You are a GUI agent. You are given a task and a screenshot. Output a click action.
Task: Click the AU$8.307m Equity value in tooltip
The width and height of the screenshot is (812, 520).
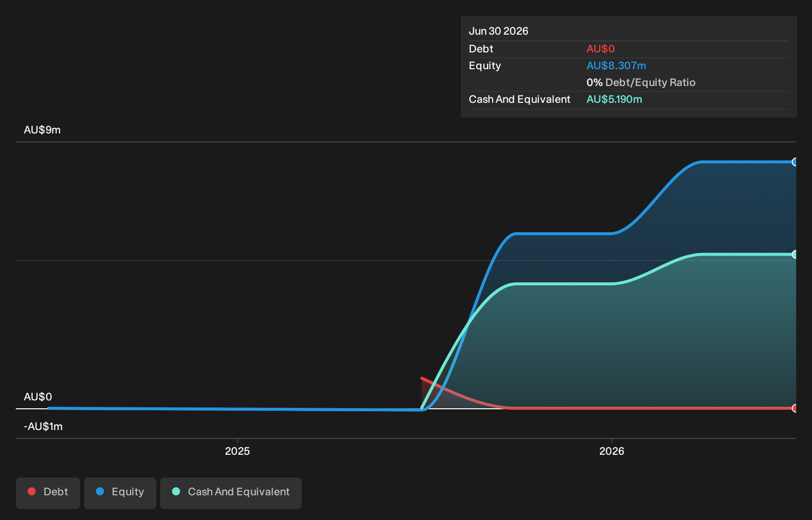tap(616, 66)
